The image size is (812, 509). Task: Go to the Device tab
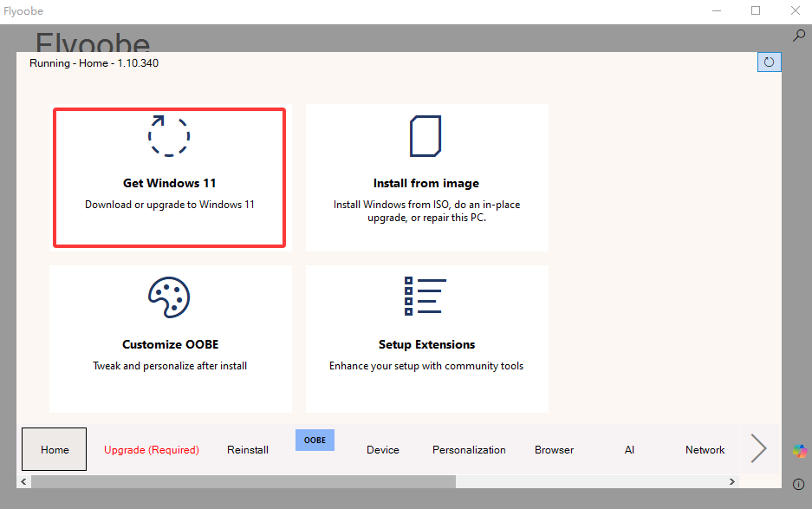383,450
